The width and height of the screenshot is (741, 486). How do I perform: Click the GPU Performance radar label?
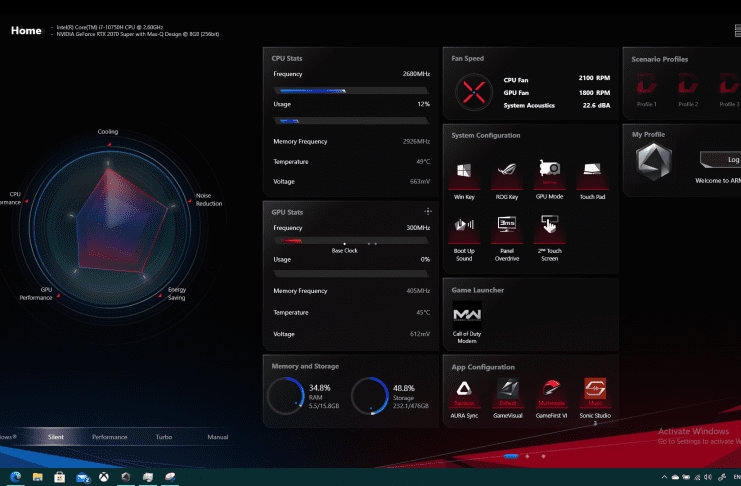36,294
